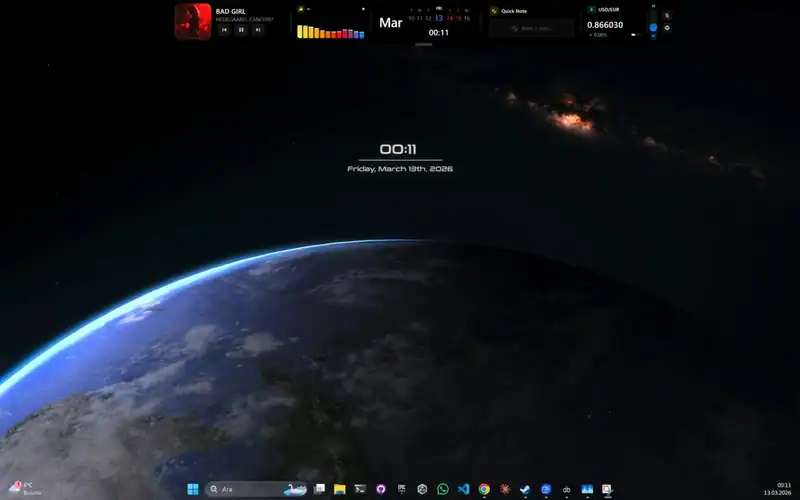
Task: Click the Mar month label
Action: coord(391,23)
